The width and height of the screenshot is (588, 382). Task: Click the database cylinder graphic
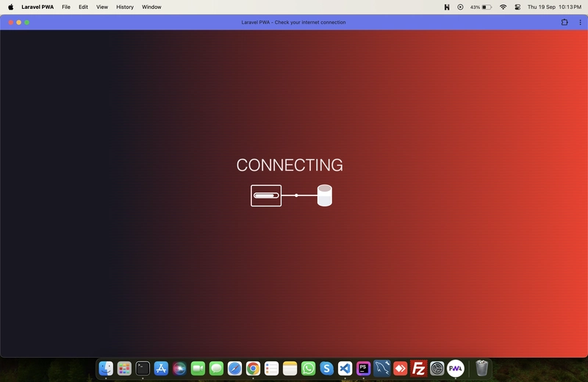point(324,195)
